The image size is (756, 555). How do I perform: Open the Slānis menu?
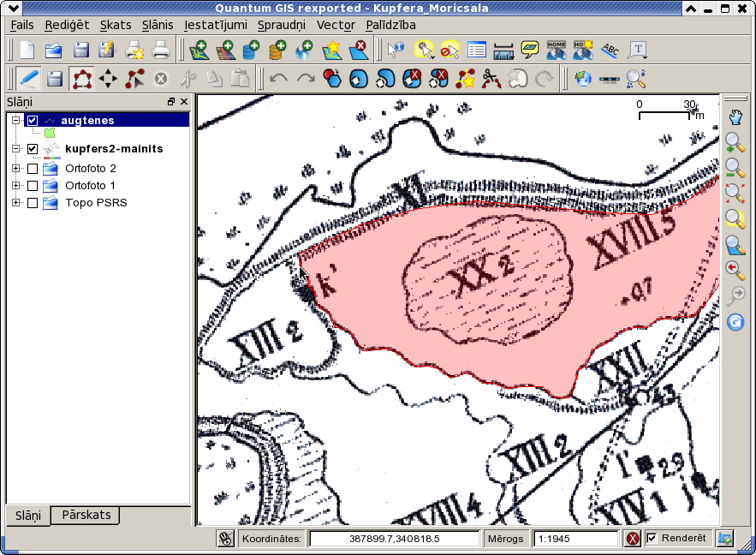pos(158,25)
